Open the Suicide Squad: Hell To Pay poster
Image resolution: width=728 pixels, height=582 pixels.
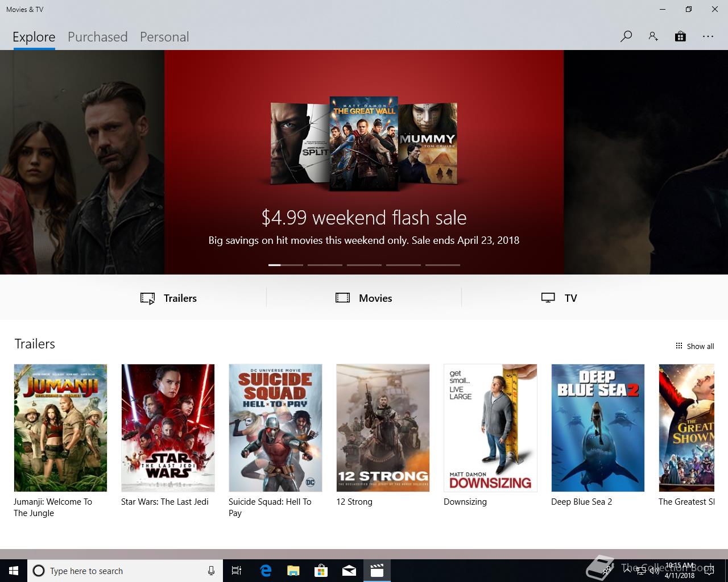(x=275, y=428)
